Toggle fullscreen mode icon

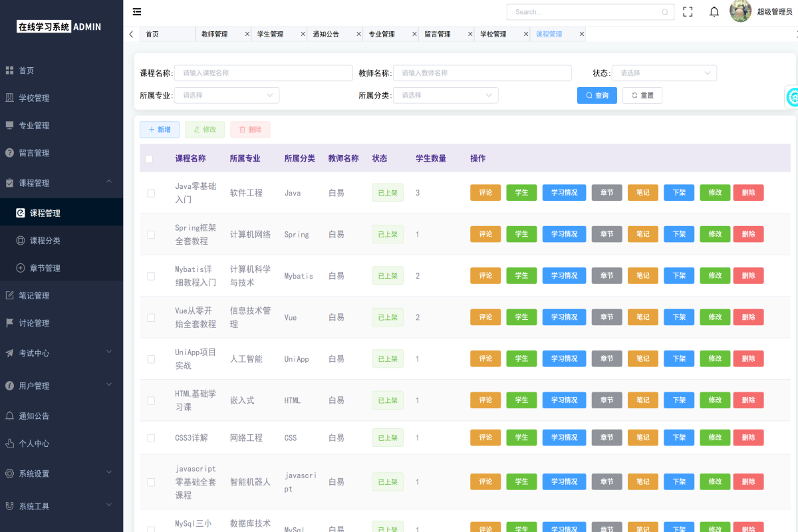pos(688,11)
